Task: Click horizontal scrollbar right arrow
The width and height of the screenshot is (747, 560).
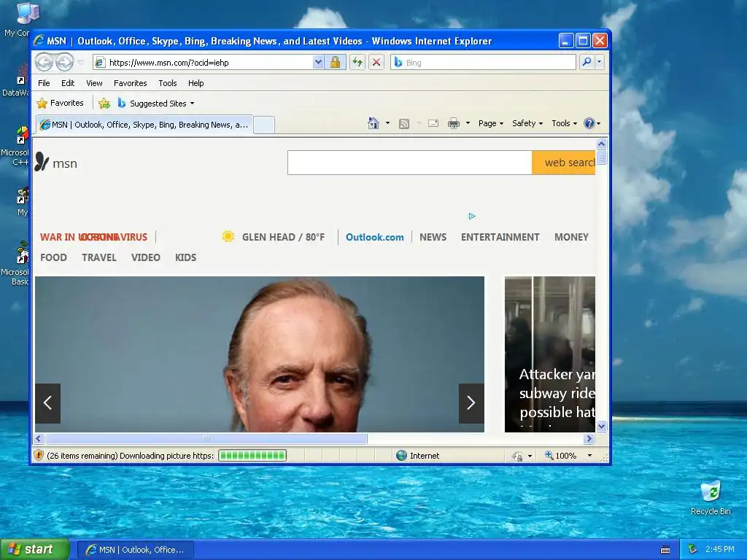Action: 589,438
